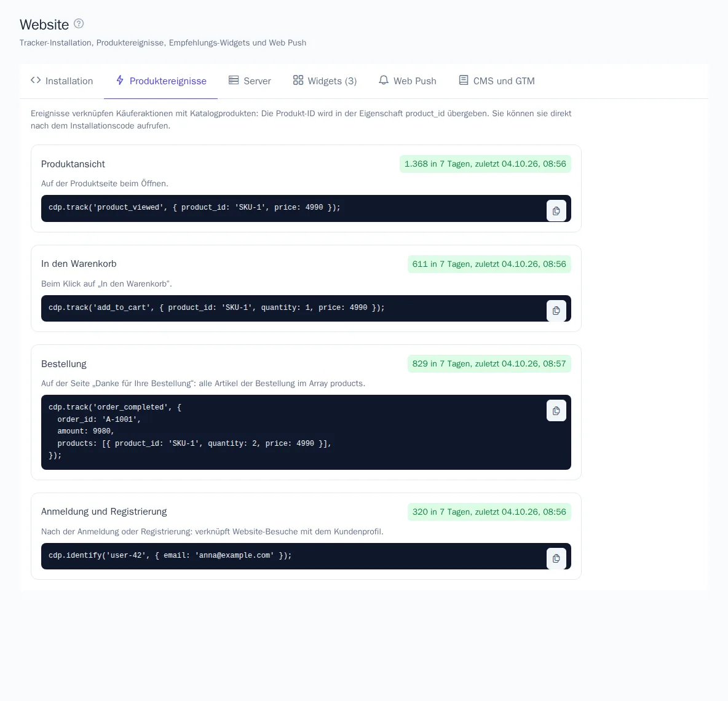
Task: Click the lightning icon for Produktereignisse
Action: point(120,81)
